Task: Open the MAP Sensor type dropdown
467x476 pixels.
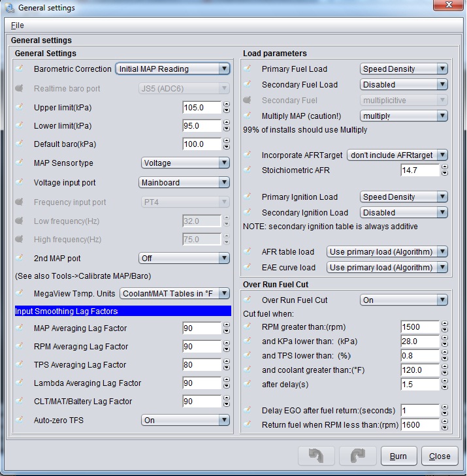Action: click(x=185, y=163)
